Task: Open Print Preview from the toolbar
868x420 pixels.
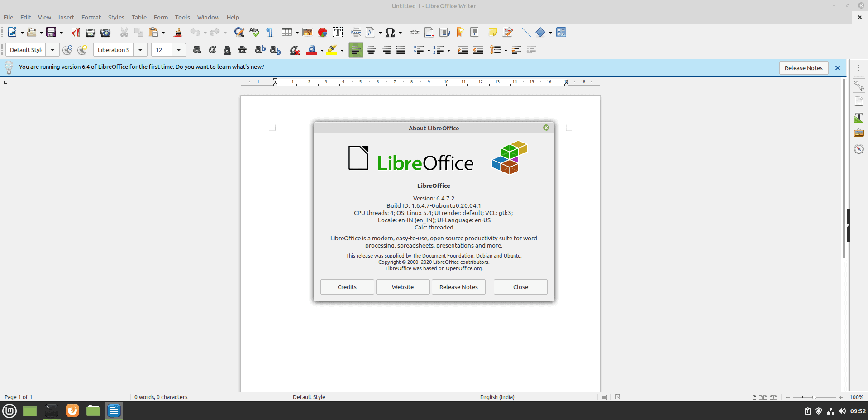Action: pyautogui.click(x=105, y=32)
